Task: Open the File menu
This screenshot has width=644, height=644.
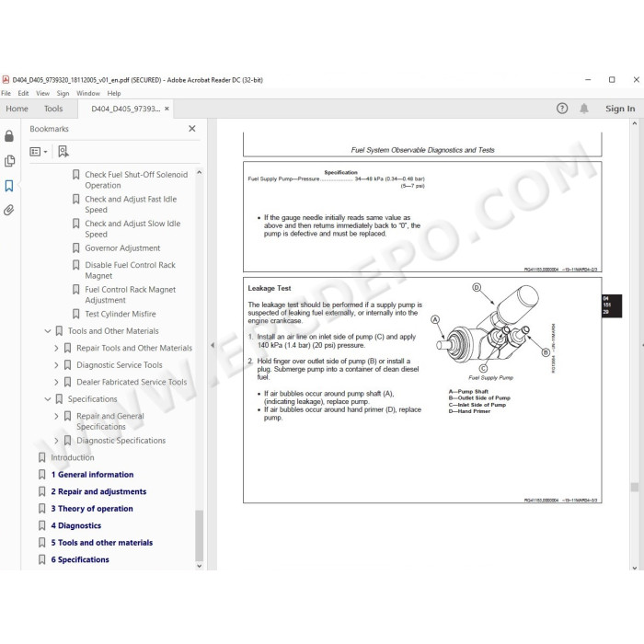Action: 6,93
